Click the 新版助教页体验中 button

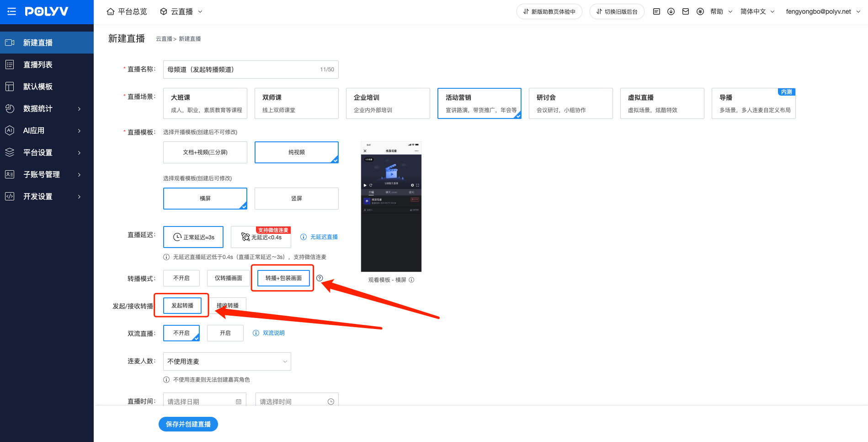(549, 12)
